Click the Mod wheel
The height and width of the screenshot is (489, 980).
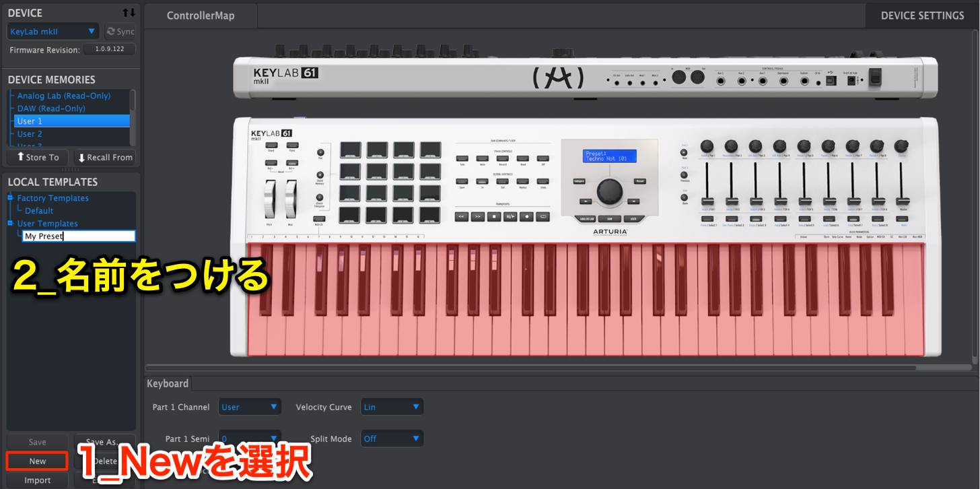tap(291, 199)
